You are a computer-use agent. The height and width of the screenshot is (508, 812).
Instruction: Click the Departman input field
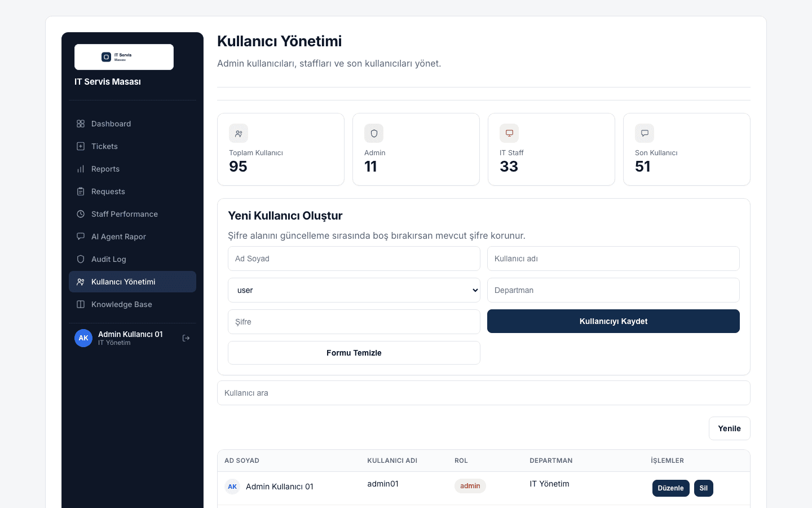[614, 290]
